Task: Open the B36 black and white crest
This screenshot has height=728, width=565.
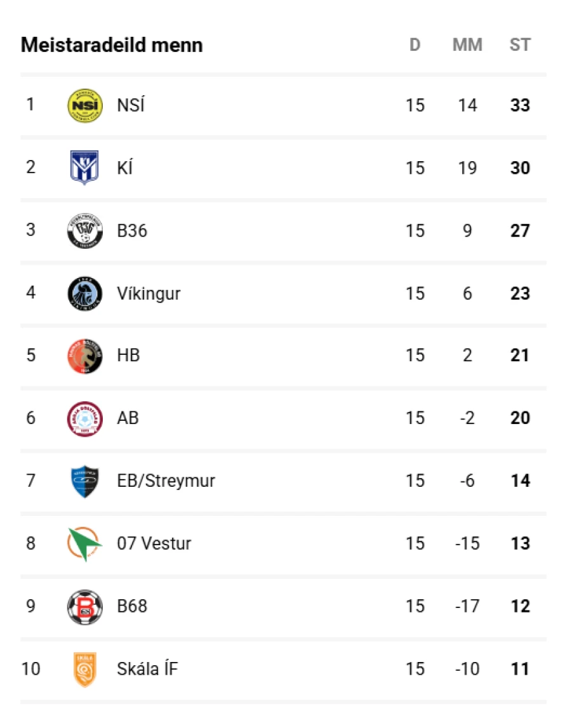Action: [85, 231]
